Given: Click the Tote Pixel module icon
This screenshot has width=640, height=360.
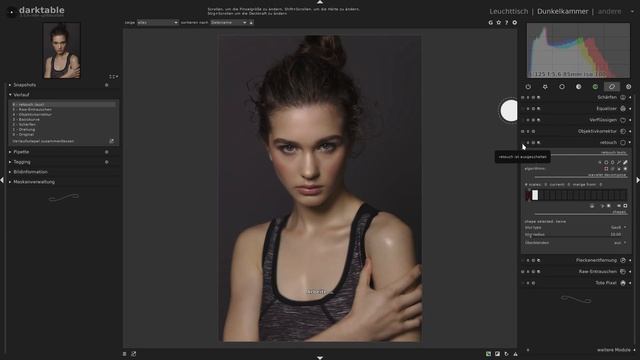Looking at the screenshot, I should (623, 283).
